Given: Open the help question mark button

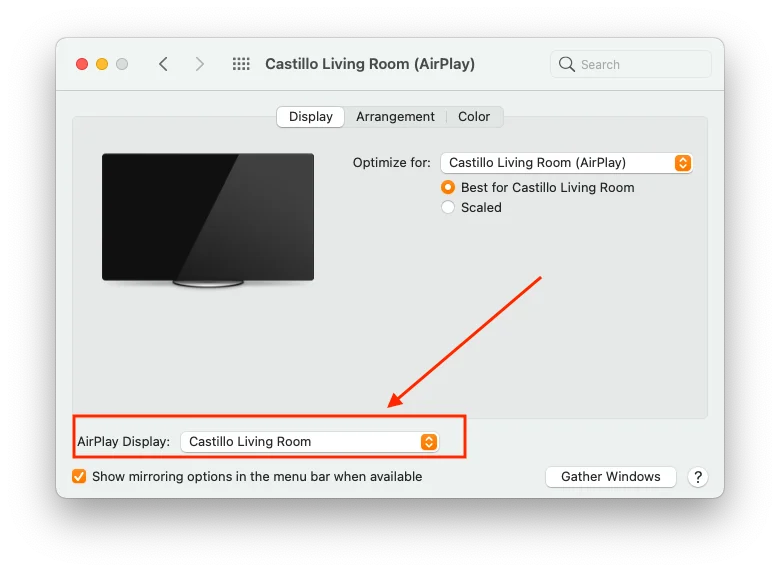Looking at the screenshot, I should coord(698,477).
